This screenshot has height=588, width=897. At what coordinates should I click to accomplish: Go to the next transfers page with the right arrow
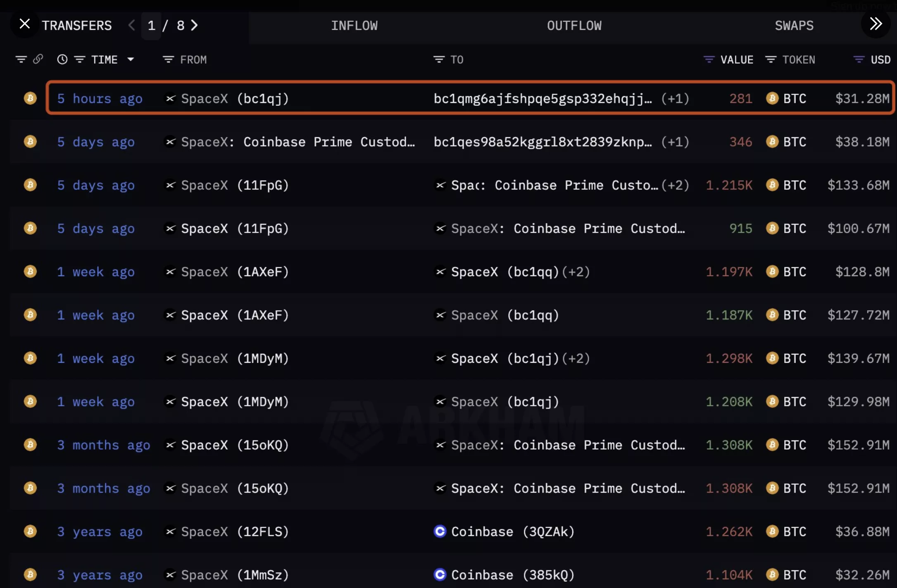pyautogui.click(x=194, y=25)
